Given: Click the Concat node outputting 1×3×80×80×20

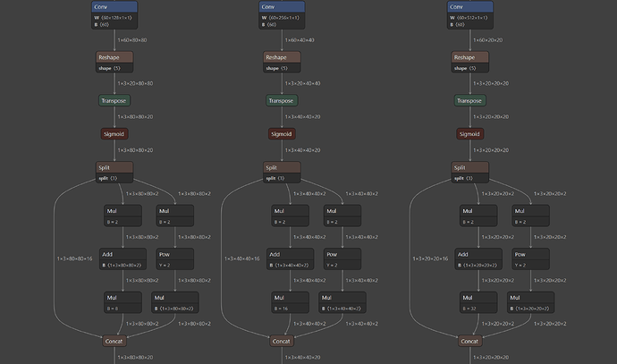Looking at the screenshot, I should coord(114,341).
